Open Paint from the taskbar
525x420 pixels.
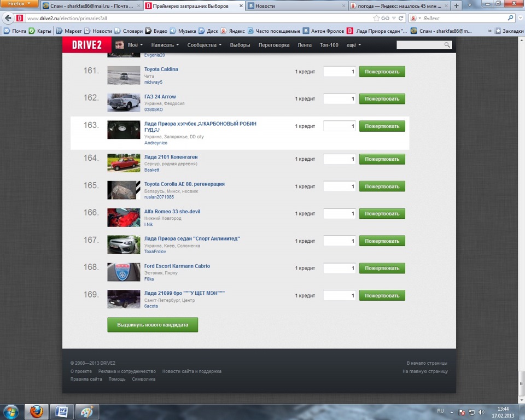click(87, 412)
